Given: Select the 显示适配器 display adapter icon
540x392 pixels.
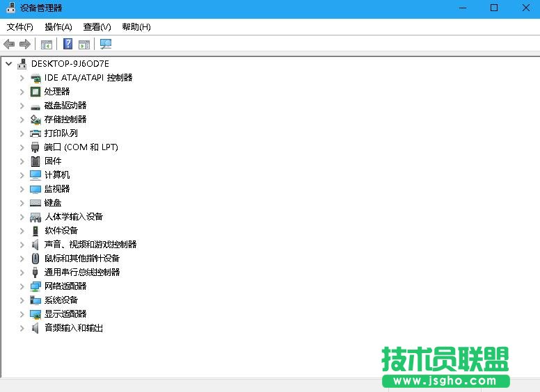Looking at the screenshot, I should tap(35, 314).
